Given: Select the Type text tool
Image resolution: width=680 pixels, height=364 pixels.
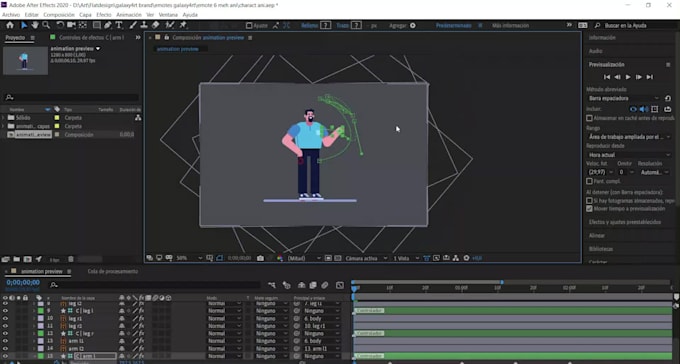Looking at the screenshot, I should click(119, 26).
